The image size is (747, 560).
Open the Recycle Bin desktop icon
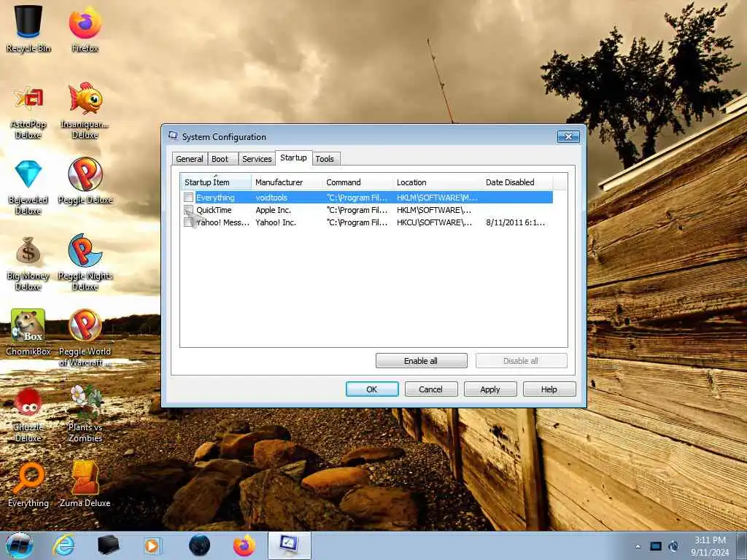(x=28, y=28)
